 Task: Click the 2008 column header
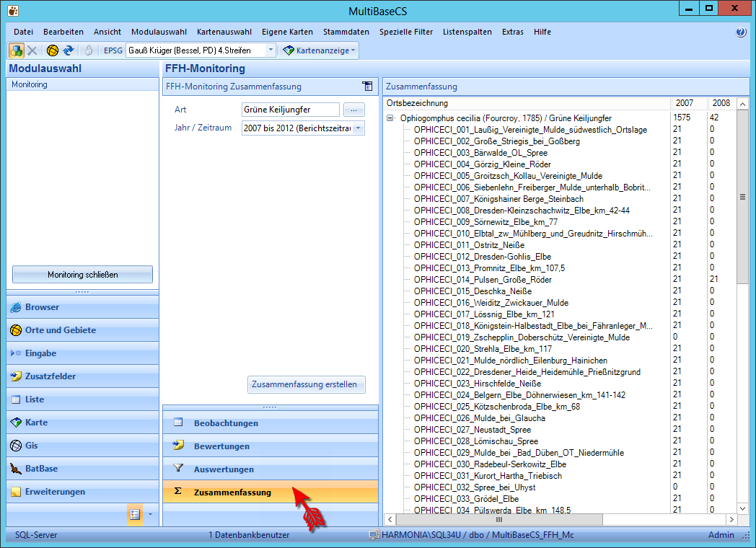(x=721, y=102)
